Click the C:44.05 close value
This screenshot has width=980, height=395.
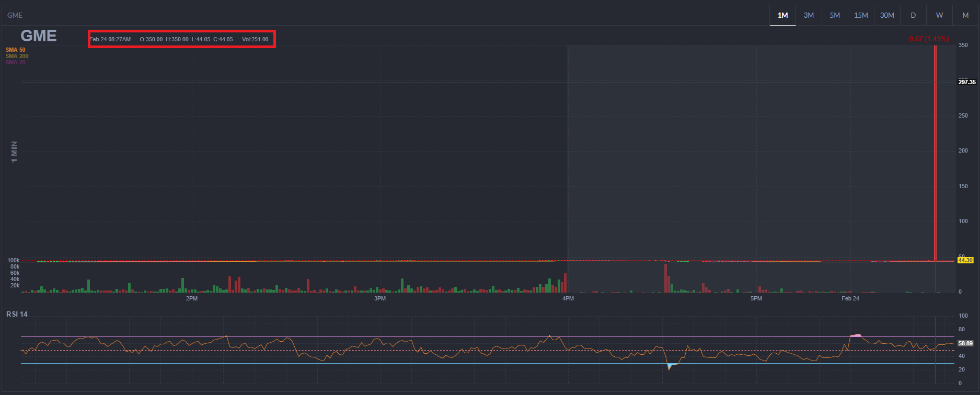(223, 39)
